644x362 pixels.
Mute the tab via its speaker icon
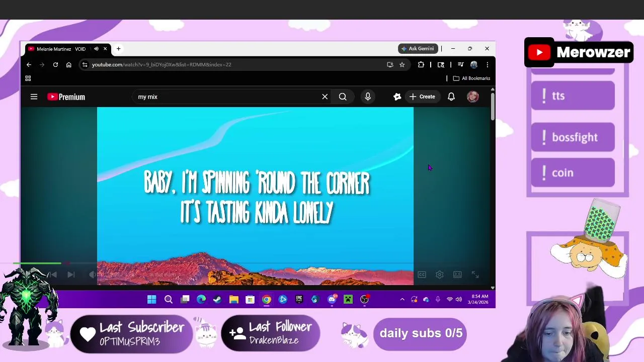click(x=96, y=49)
